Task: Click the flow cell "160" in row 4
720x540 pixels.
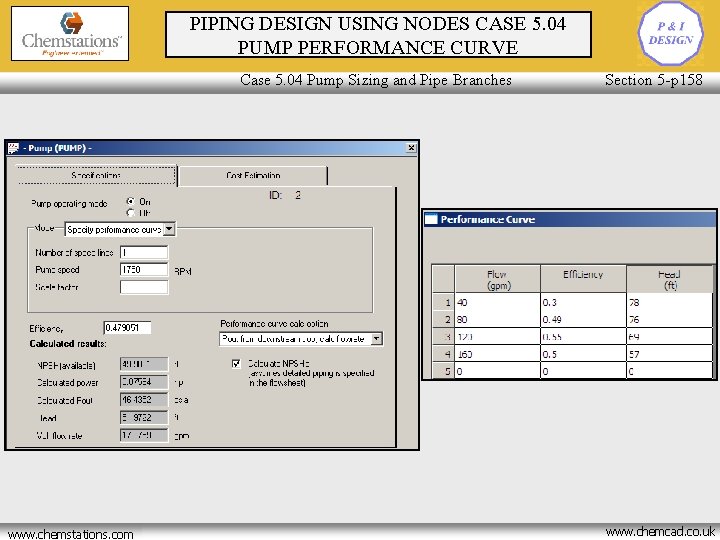Action: click(x=497, y=354)
